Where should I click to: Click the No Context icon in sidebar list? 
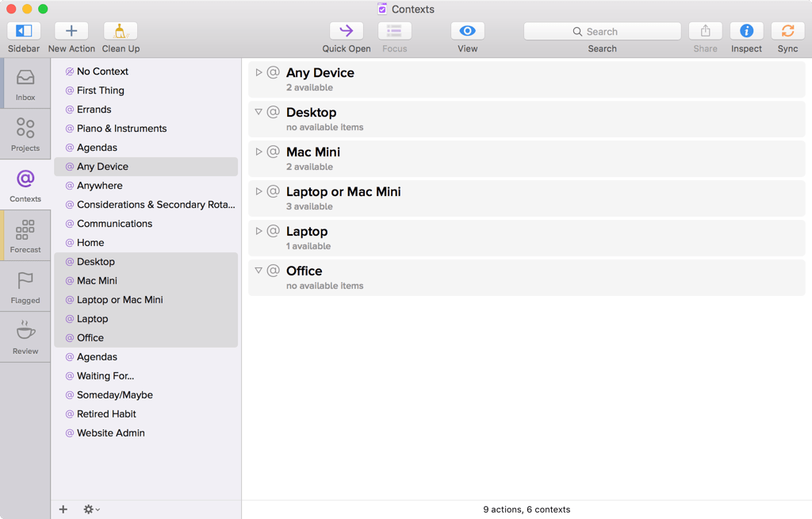point(70,71)
